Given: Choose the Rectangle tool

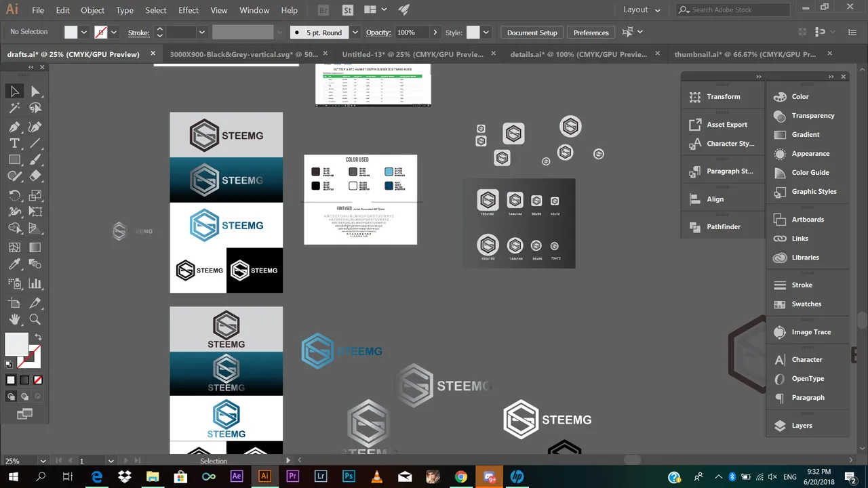Looking at the screenshot, I should (14, 160).
